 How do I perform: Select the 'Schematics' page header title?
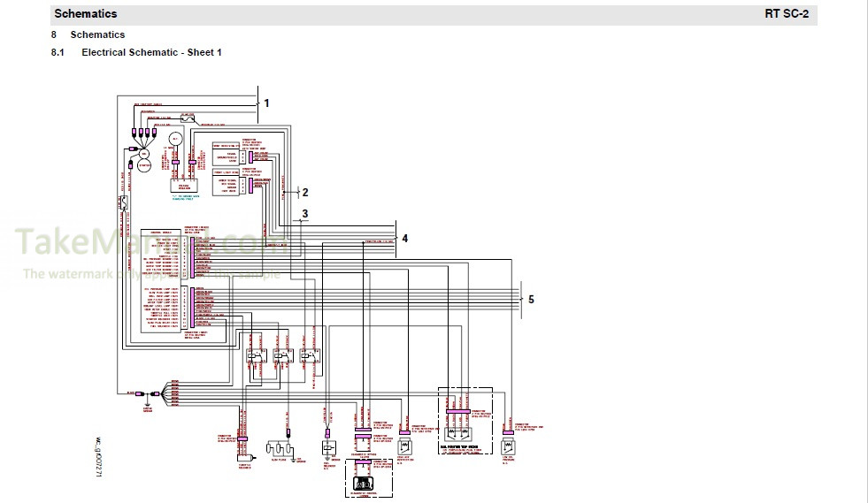click(x=85, y=14)
